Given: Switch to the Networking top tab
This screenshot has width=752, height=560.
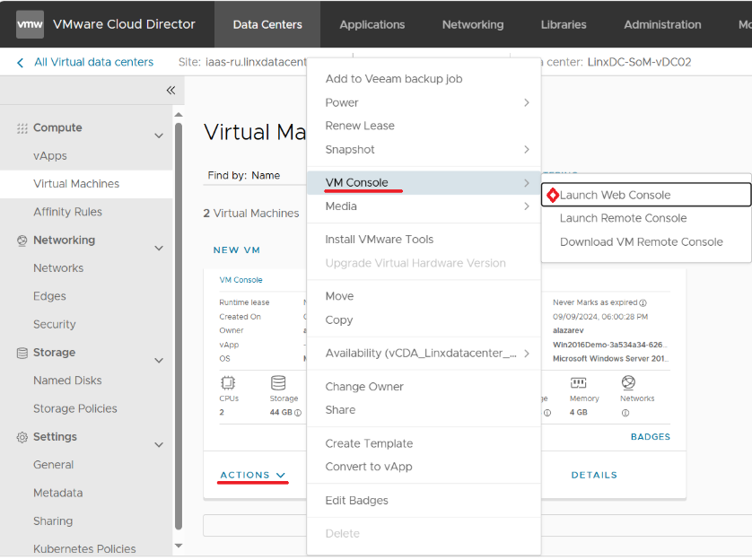Looking at the screenshot, I should (473, 24).
